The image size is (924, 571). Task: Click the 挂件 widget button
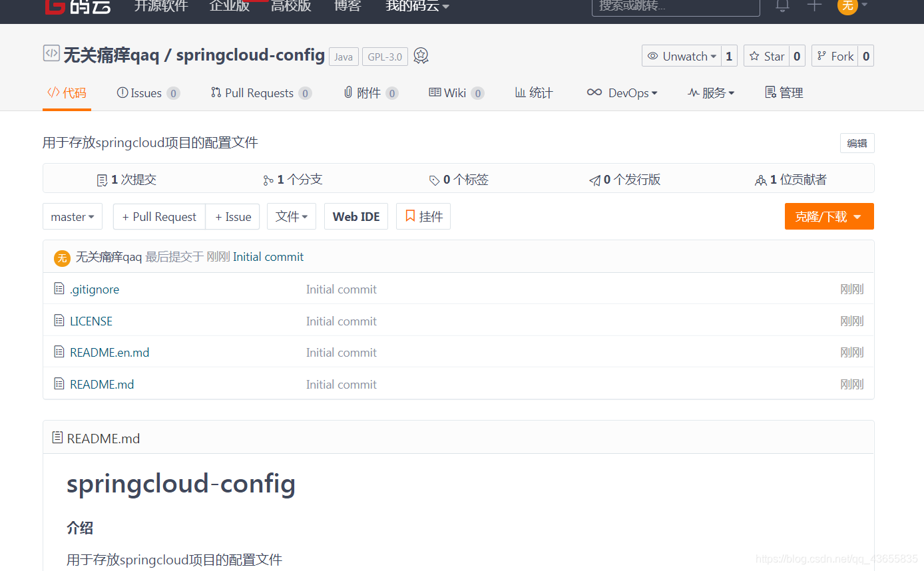(423, 216)
